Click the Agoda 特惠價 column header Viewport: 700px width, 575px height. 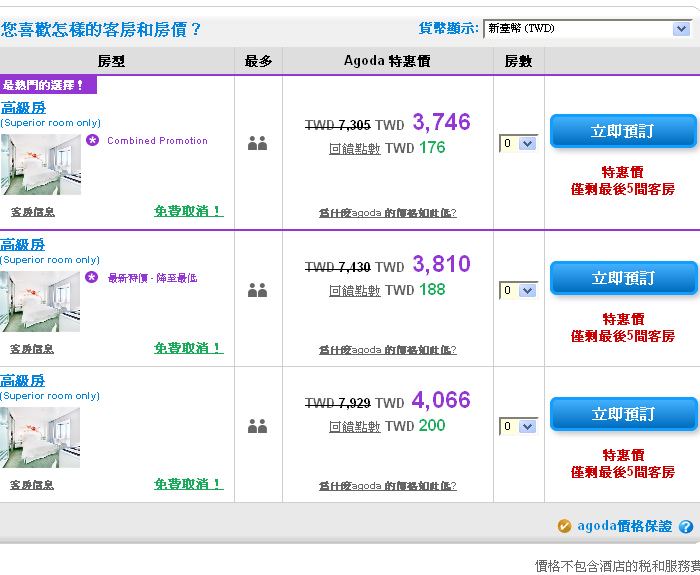pos(387,61)
